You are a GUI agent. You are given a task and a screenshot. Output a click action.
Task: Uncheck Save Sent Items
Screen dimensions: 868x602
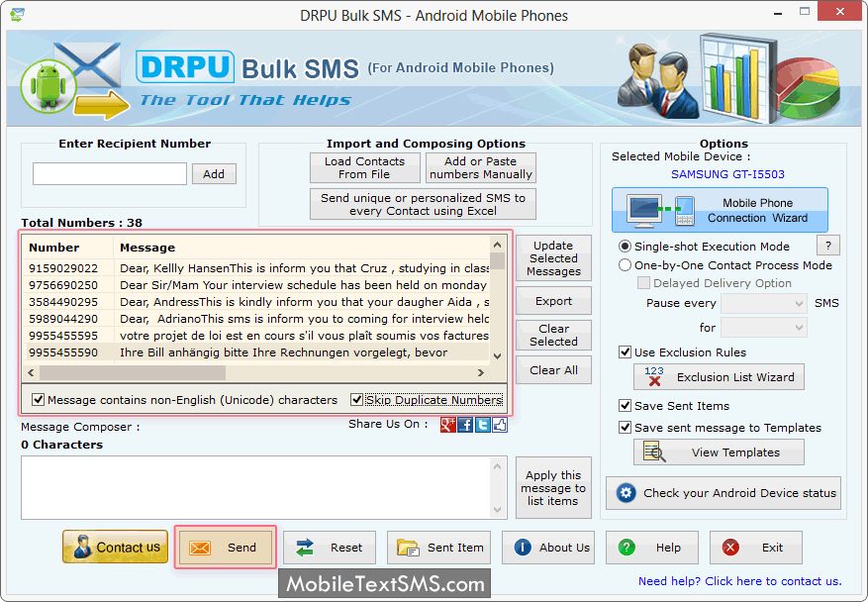[x=625, y=406]
